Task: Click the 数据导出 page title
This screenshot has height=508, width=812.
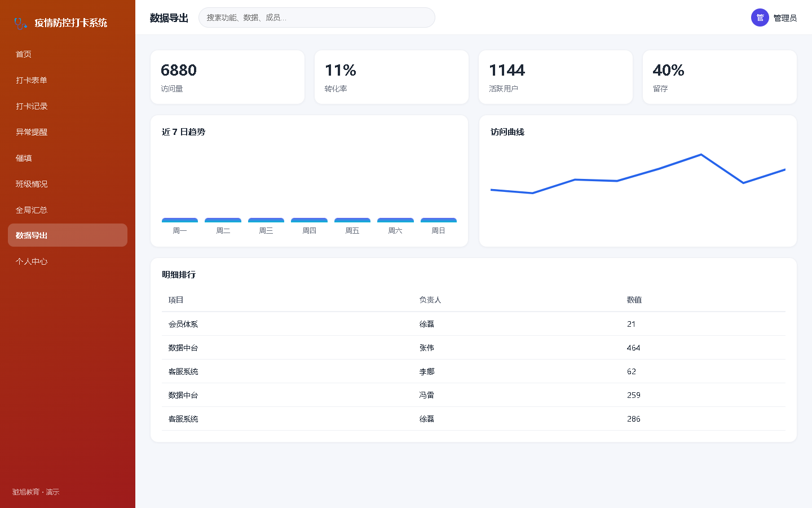Action: click(169, 18)
